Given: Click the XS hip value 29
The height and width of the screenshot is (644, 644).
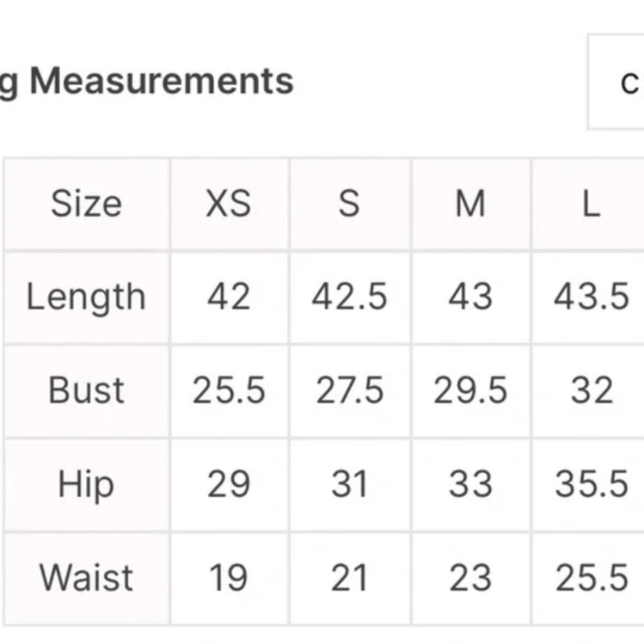Looking at the screenshot, I should [229, 484].
